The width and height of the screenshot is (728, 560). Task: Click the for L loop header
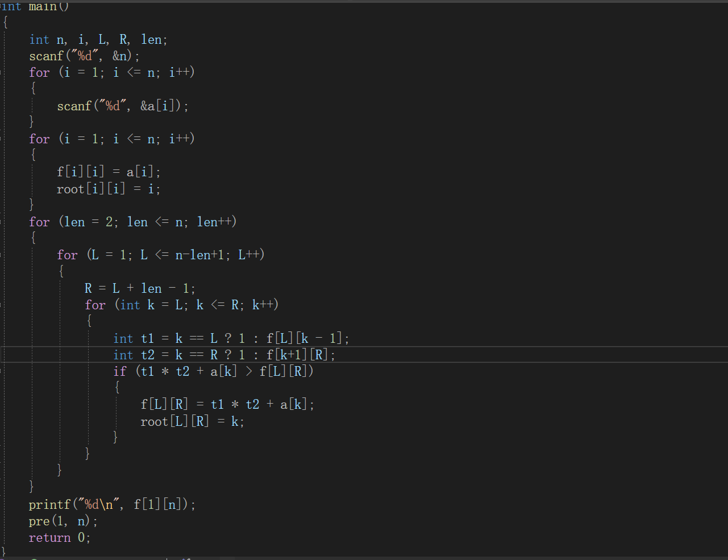(160, 255)
